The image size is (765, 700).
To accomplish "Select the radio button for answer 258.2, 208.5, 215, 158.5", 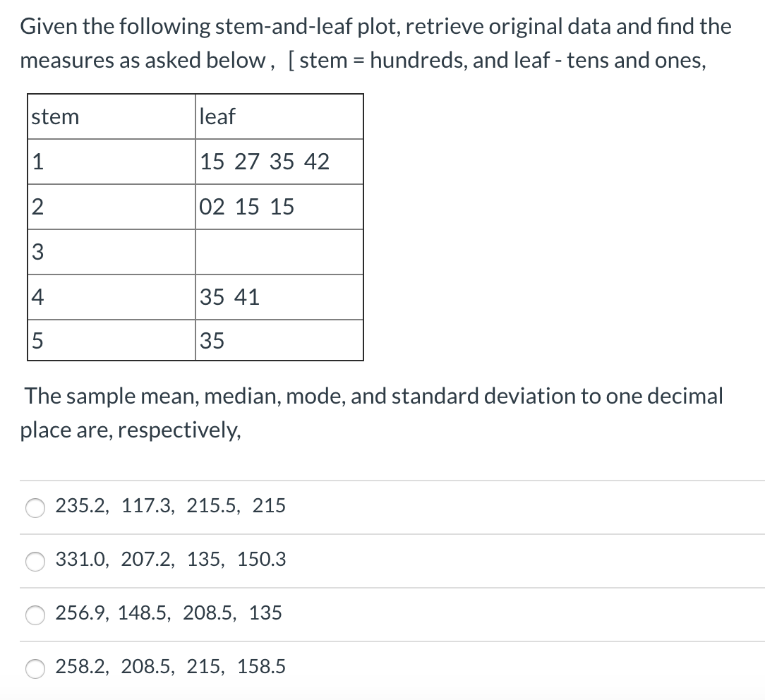I will [x=35, y=668].
